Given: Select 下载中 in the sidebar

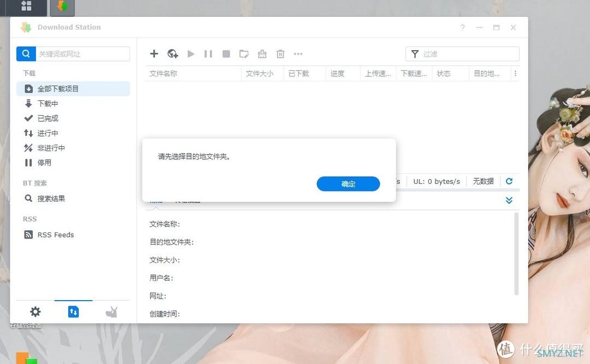Looking at the screenshot, I should click(x=48, y=104).
